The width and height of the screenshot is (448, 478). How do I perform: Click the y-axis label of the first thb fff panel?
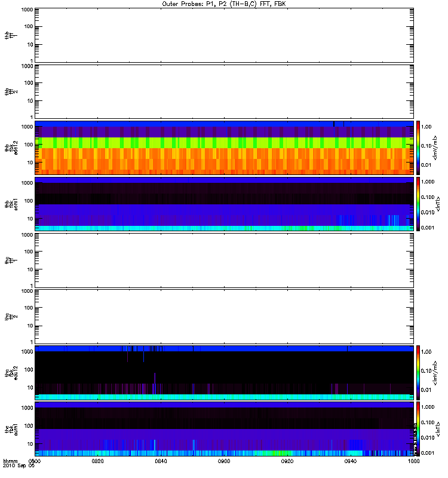(x=11, y=35)
